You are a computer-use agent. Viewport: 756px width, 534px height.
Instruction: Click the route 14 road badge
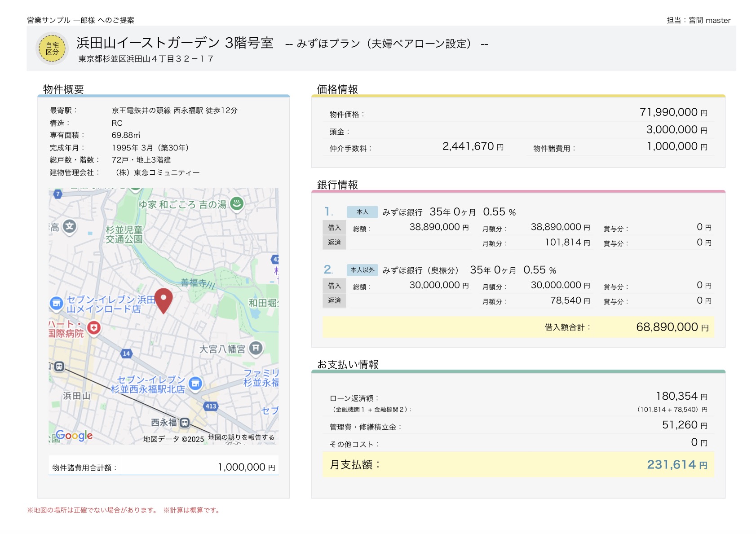pyautogui.click(x=126, y=353)
